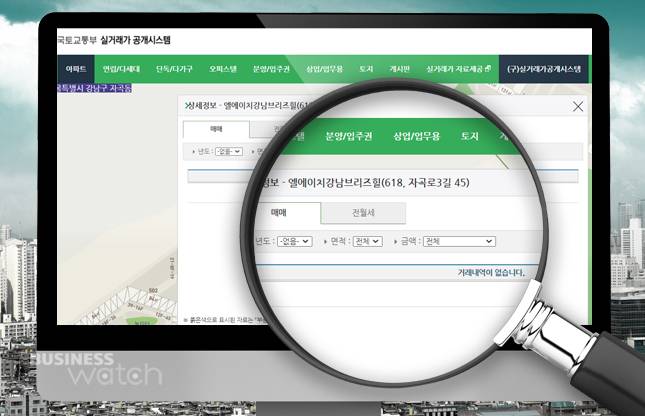
Task: Switch to the magnified 전월세 tab
Action: click(x=362, y=213)
